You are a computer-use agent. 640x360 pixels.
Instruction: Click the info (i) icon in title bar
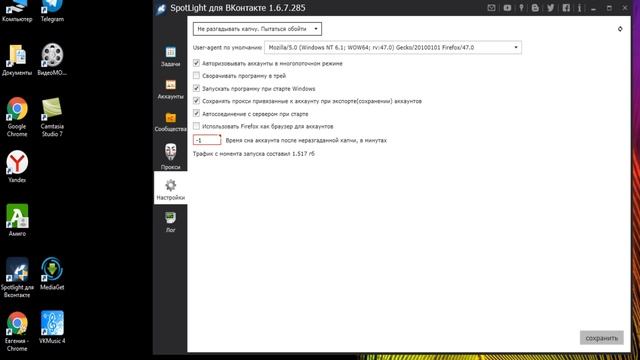[x=579, y=8]
